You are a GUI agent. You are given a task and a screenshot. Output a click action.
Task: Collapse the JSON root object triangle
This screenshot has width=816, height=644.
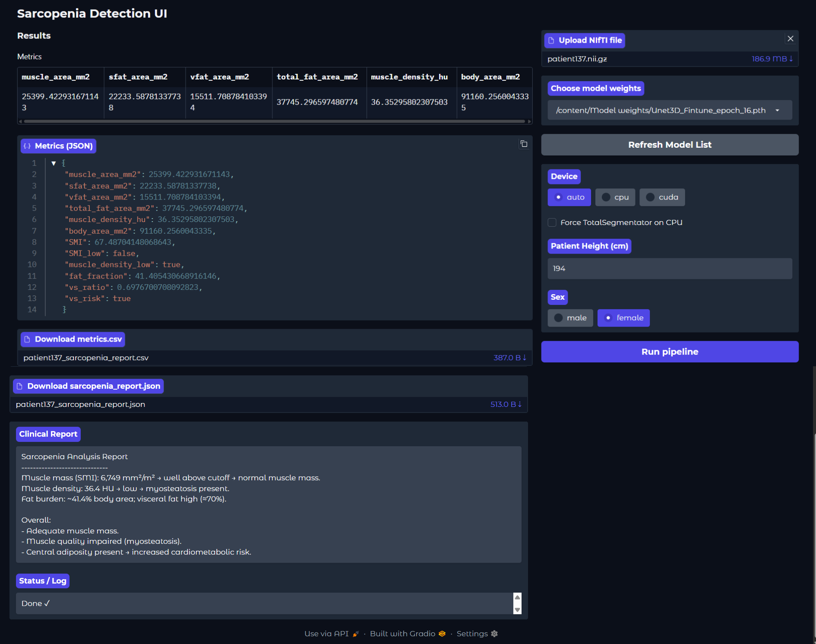54,163
